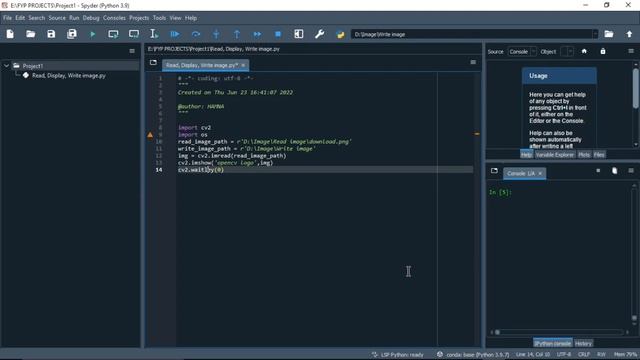Switch to Plots tab
This screenshot has height=360, width=640.
click(x=584, y=155)
